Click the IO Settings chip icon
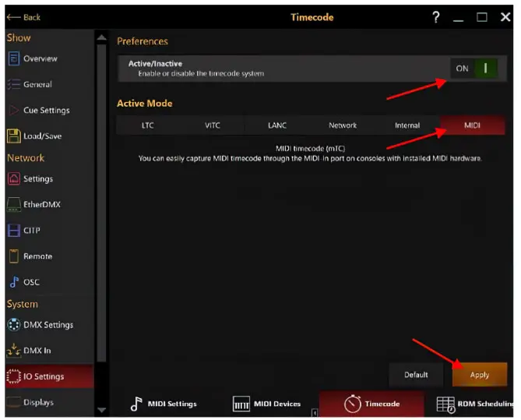Image resolution: width=521 pixels, height=420 pixels. [x=13, y=376]
